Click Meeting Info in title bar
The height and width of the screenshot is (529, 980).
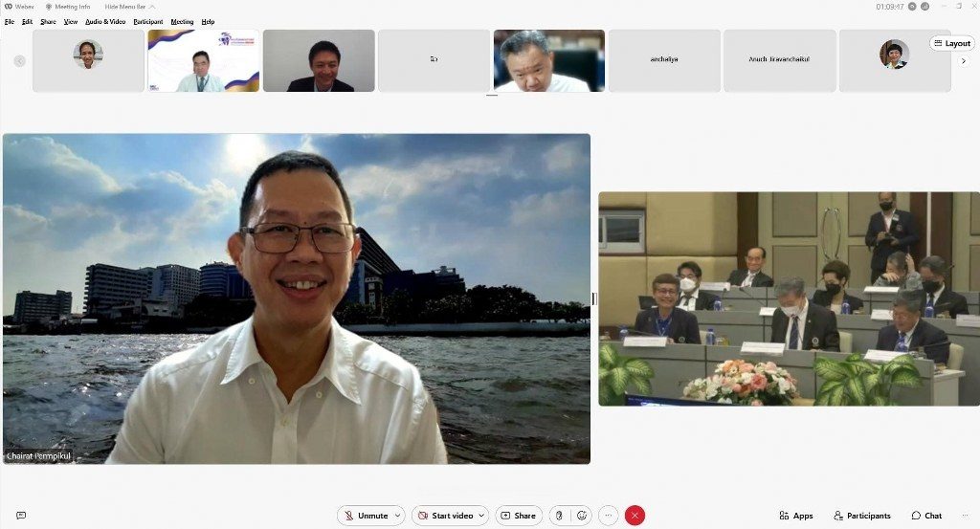tap(67, 7)
